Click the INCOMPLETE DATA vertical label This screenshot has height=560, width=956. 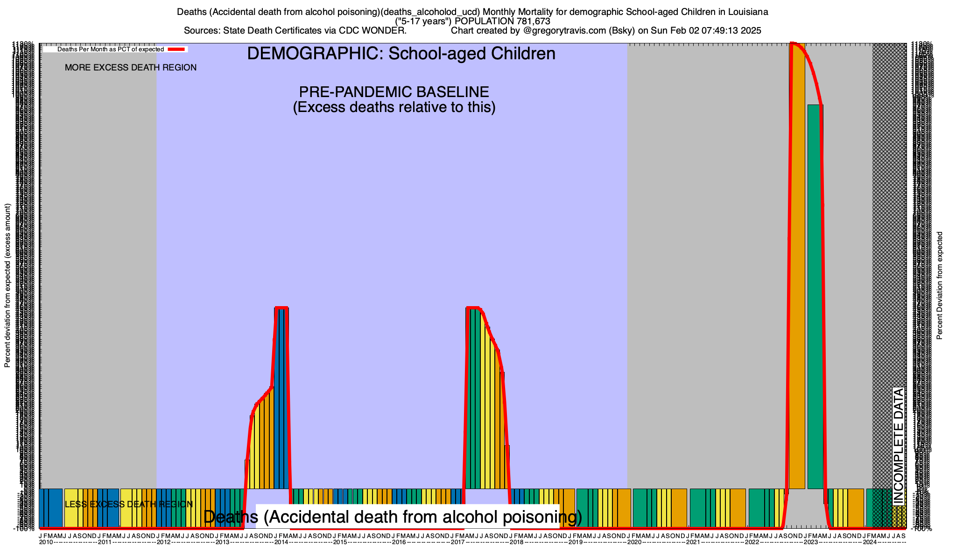point(898,446)
